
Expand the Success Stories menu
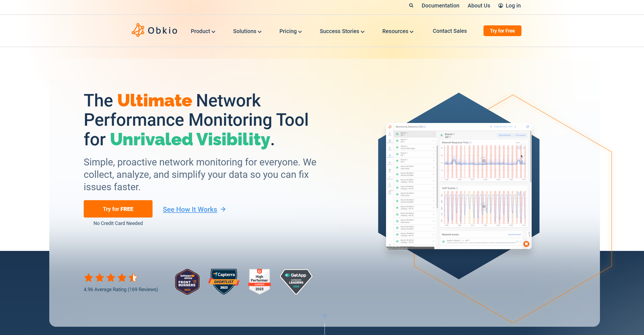[342, 31]
